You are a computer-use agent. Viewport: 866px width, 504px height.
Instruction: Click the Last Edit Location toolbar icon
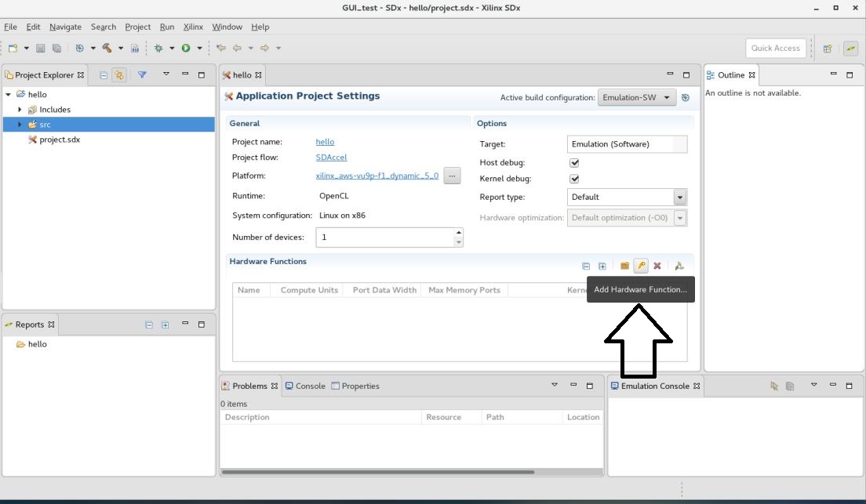tap(221, 48)
